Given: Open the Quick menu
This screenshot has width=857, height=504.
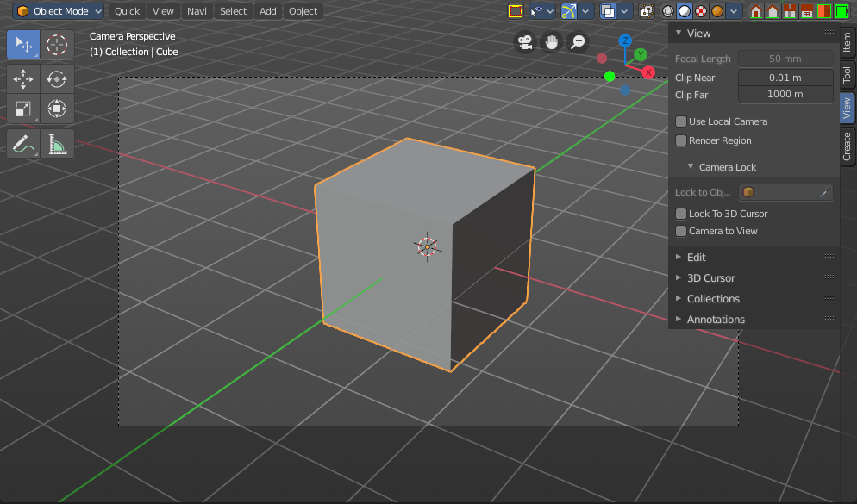Looking at the screenshot, I should tap(127, 11).
